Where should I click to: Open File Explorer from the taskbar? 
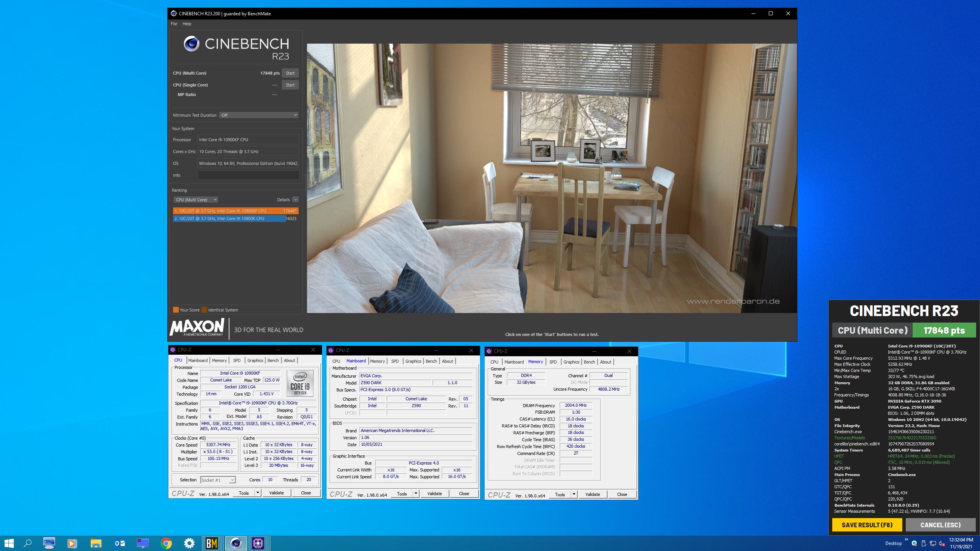(x=96, y=543)
